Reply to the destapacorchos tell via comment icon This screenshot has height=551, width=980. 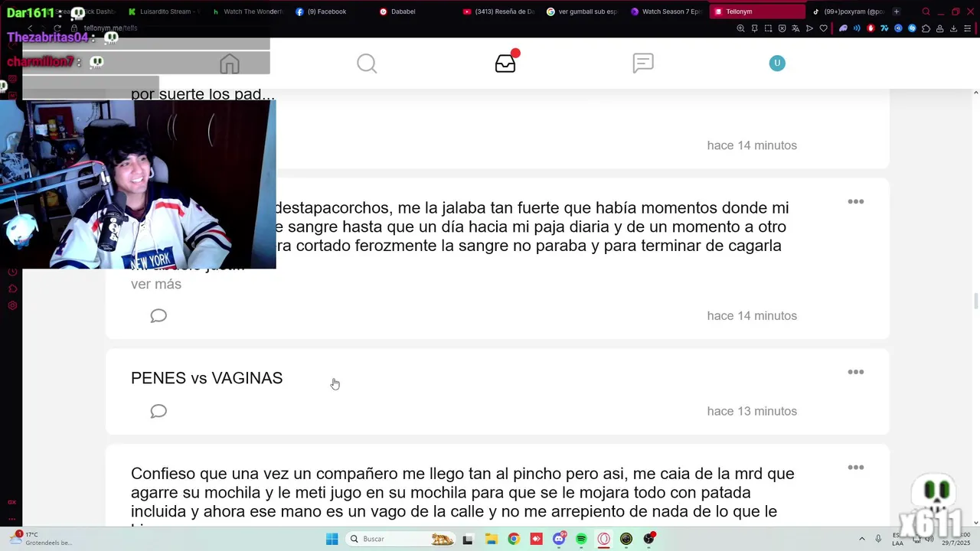pyautogui.click(x=158, y=316)
